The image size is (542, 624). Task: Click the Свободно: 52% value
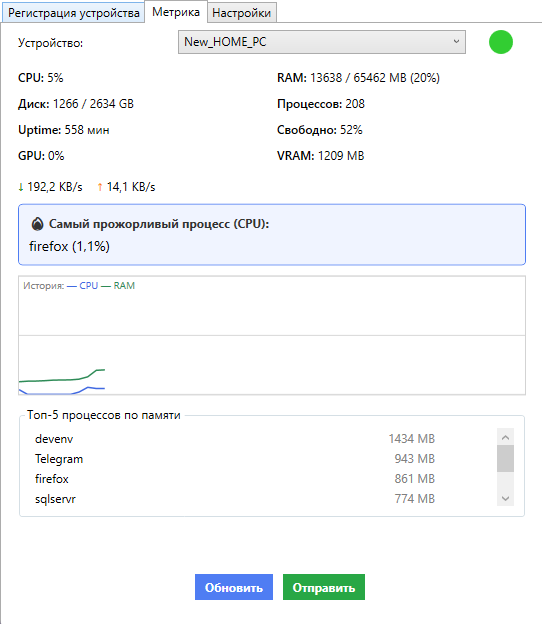320,130
